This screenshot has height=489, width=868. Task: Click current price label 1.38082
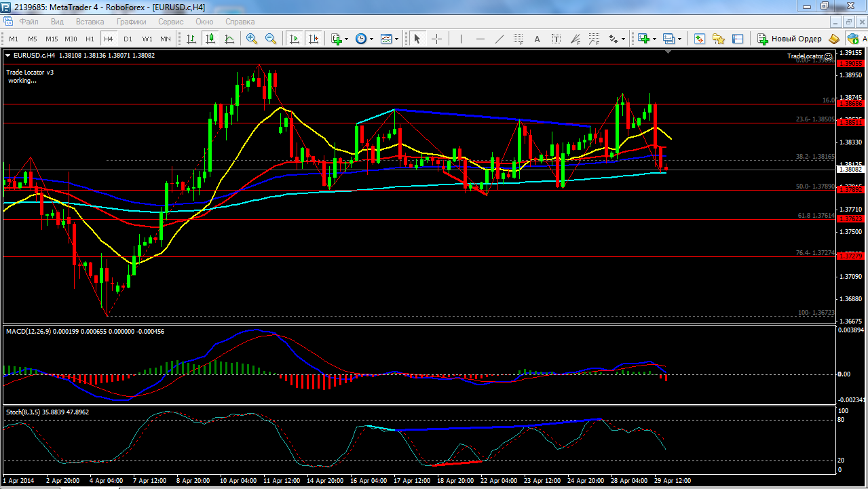[851, 170]
